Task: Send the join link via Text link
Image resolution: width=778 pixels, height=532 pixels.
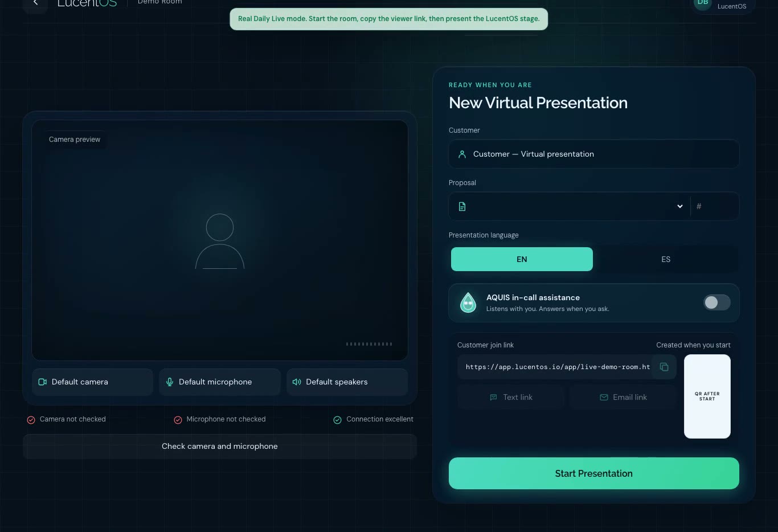Action: pos(511,398)
